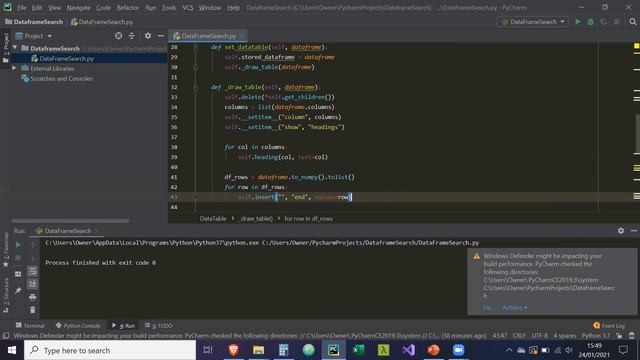Screen dimensions: 640x360
Task: Click DataframeSearch breadcrumb in navigation bar
Action: click(34, 22)
